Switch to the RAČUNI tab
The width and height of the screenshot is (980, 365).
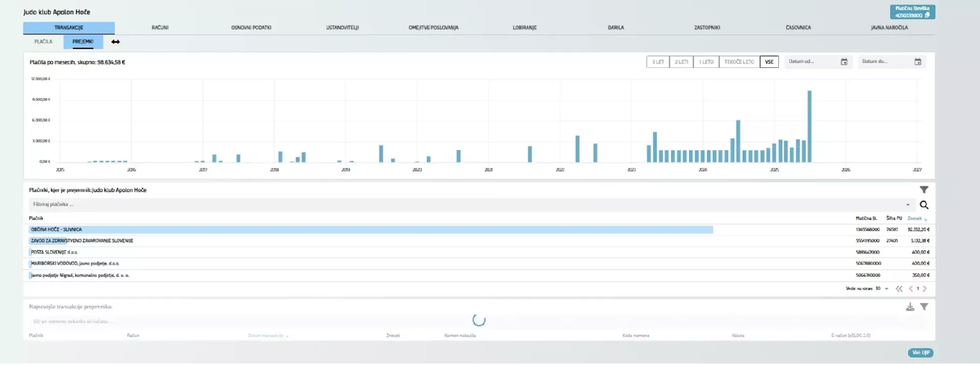[x=160, y=28]
